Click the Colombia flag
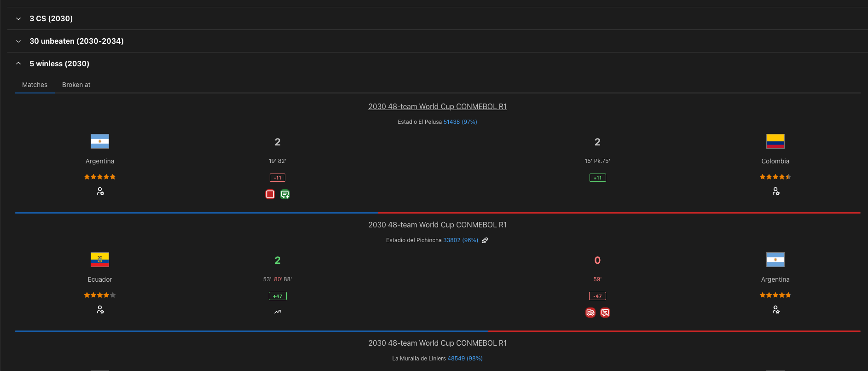 775,141
